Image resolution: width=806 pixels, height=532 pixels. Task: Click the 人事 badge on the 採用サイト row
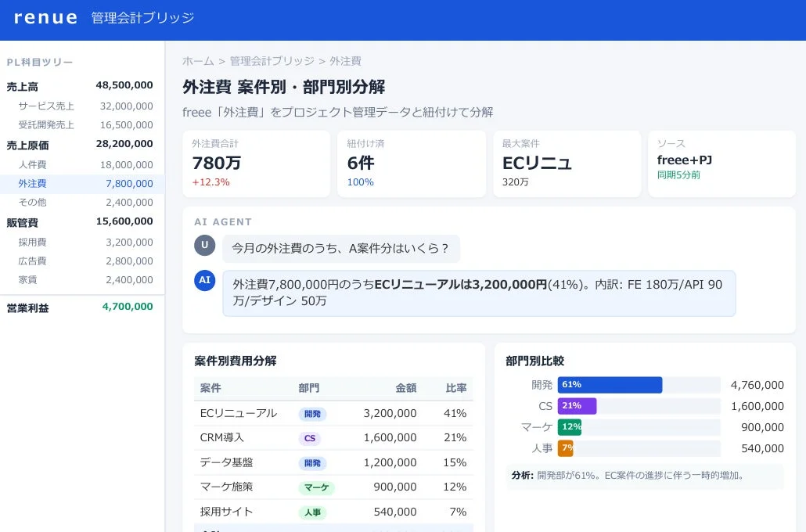pos(311,512)
